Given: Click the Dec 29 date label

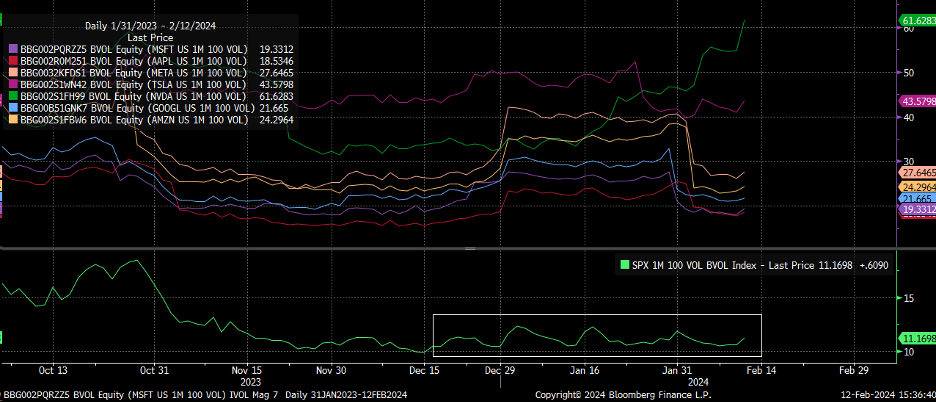Looking at the screenshot, I should (501, 370).
